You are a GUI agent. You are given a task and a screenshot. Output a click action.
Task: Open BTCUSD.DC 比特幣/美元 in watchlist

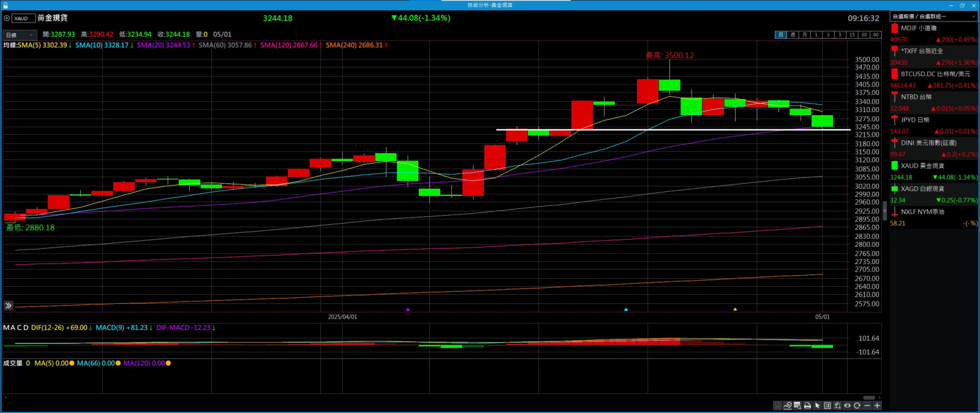934,74
